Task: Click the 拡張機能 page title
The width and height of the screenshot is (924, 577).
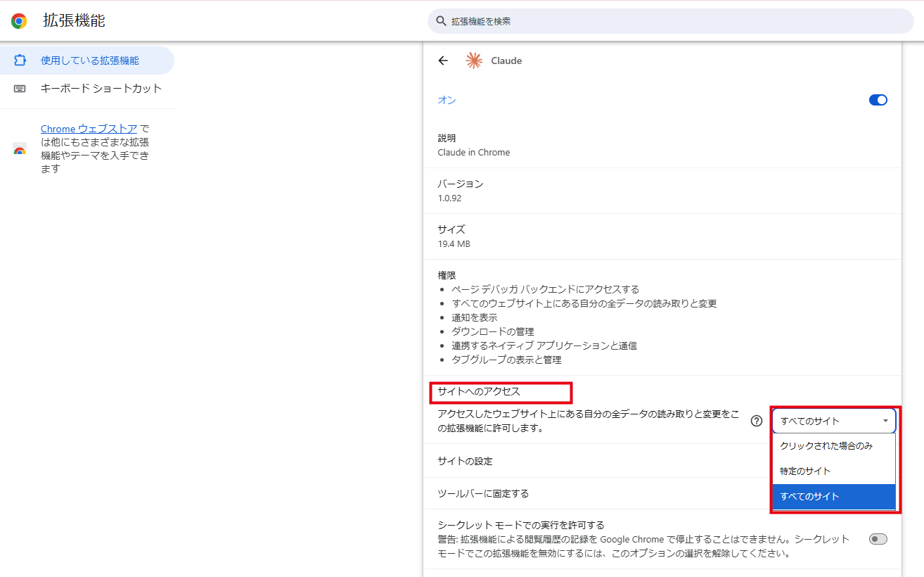Action: point(74,21)
